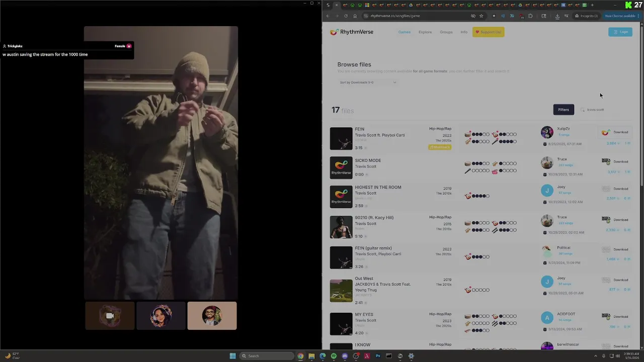Click the heart icon beside Female in the call overlay
This screenshot has width=644, height=362.
[129, 46]
